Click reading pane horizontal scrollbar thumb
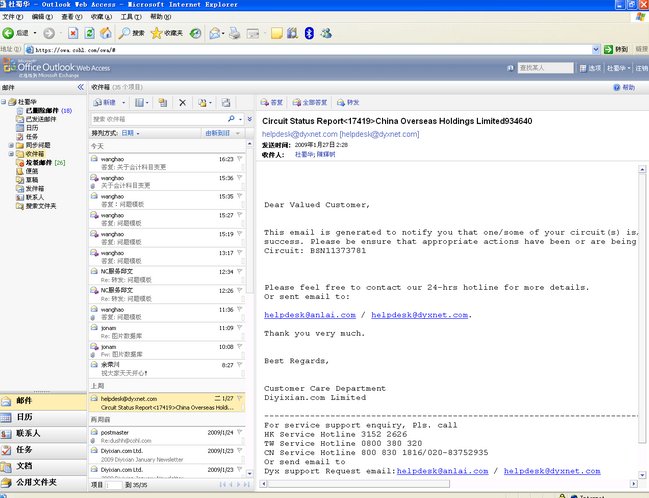This screenshot has height=498, width=649. (359, 484)
